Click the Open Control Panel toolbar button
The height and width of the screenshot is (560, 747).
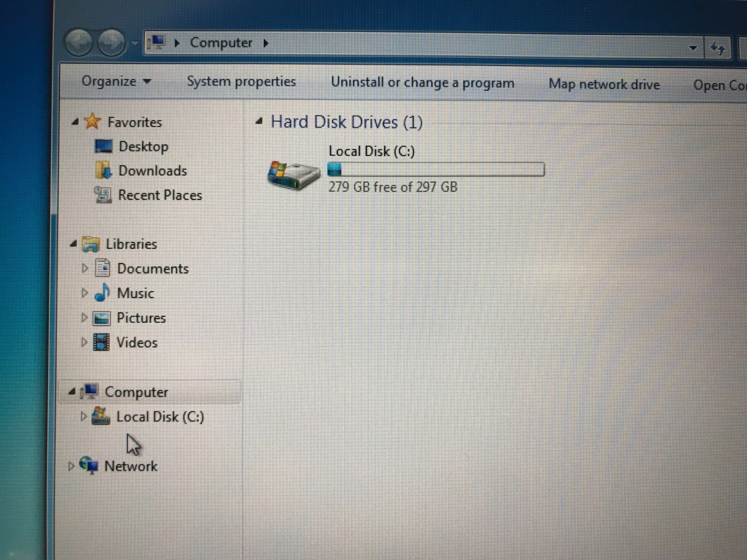pos(720,85)
